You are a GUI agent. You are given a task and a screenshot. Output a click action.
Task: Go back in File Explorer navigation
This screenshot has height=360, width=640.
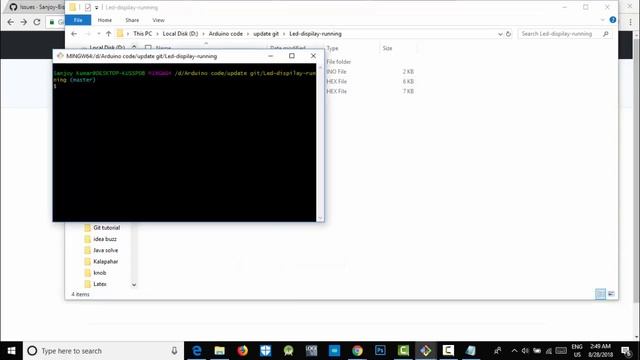coord(74,34)
